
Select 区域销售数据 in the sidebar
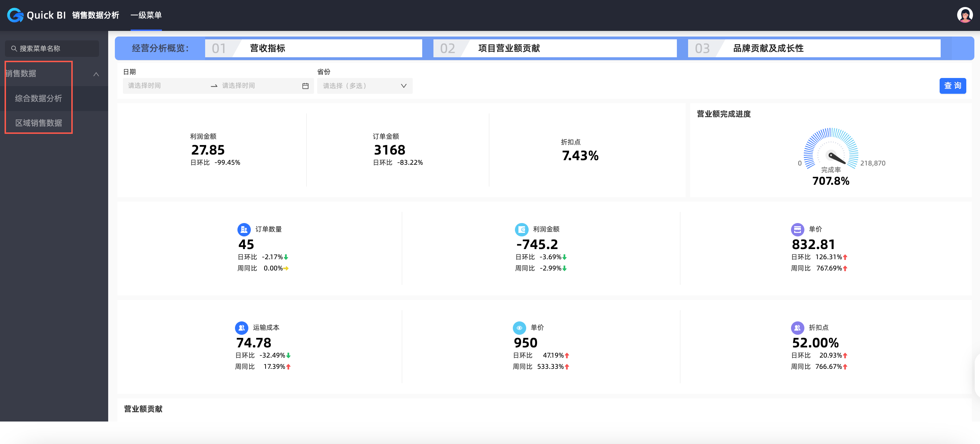tap(38, 123)
